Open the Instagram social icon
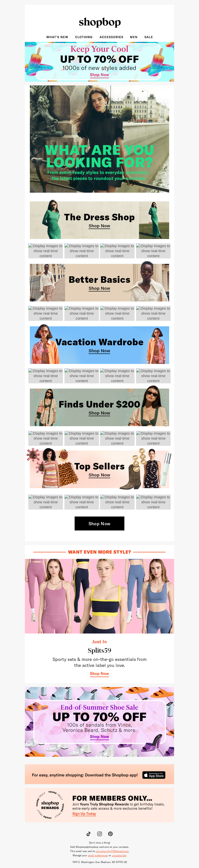This screenshot has height=868, width=199. coord(99,834)
